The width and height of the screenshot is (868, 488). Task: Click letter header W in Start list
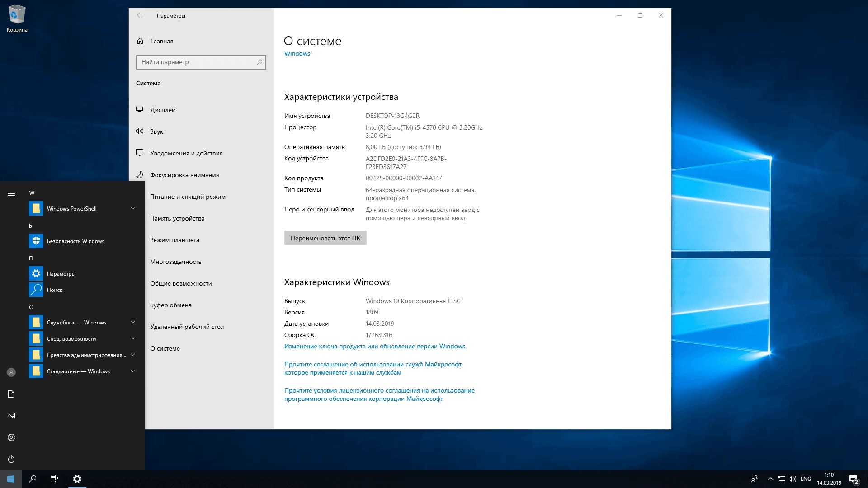click(x=32, y=193)
